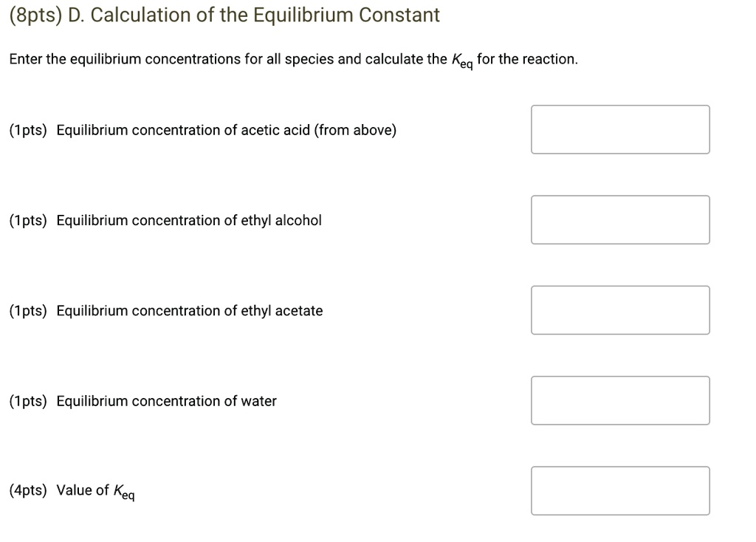Select the ethyl acetate question label
This screenshot has width=756, height=542.
190,311
